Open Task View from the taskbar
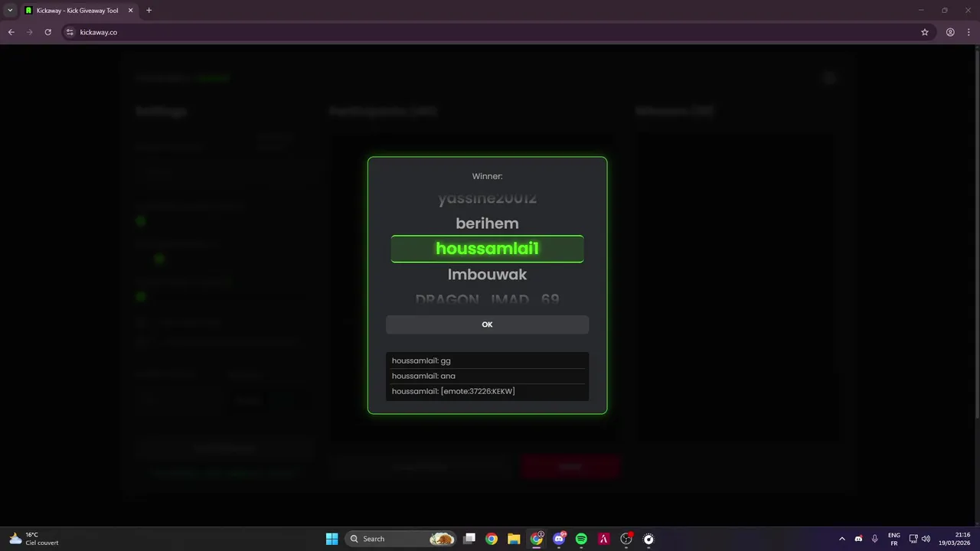The image size is (980, 551). (x=469, y=539)
